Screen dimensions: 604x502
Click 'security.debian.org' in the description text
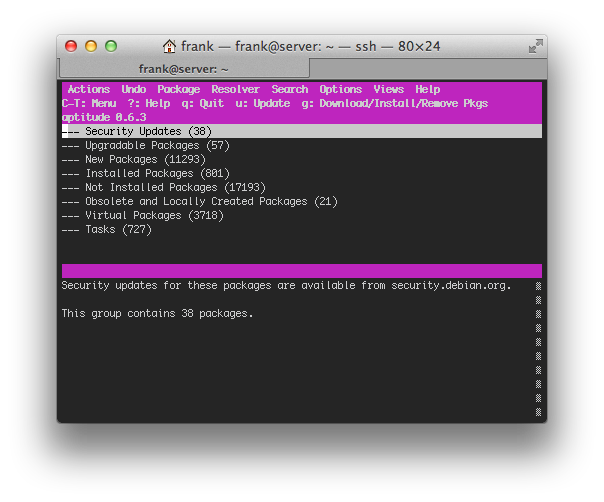click(448, 286)
